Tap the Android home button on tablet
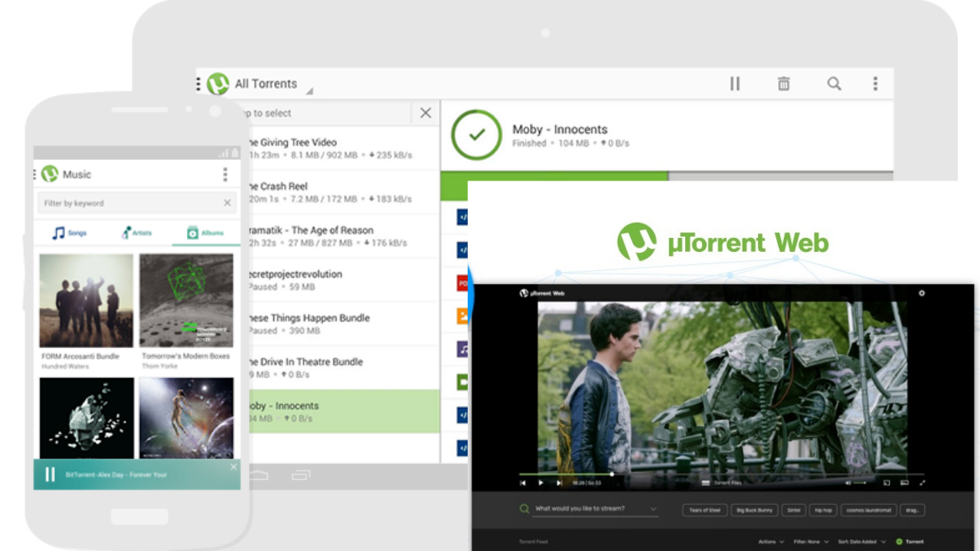Image resolution: width=980 pixels, height=551 pixels. pos(259,475)
